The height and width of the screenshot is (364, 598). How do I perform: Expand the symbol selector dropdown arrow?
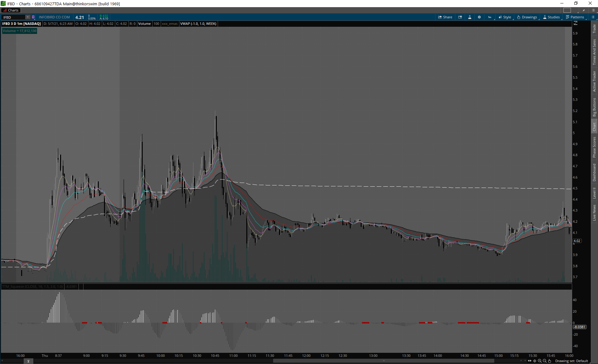point(28,17)
